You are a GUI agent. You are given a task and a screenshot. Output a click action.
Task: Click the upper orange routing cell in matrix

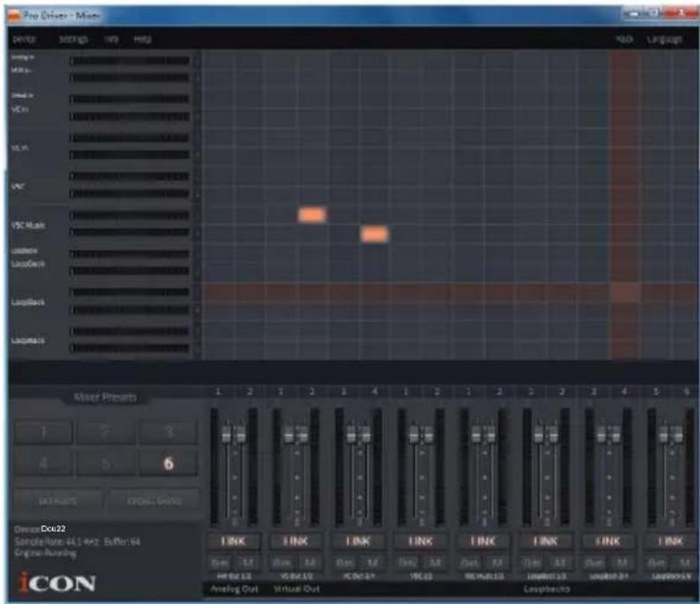pyautogui.click(x=312, y=215)
